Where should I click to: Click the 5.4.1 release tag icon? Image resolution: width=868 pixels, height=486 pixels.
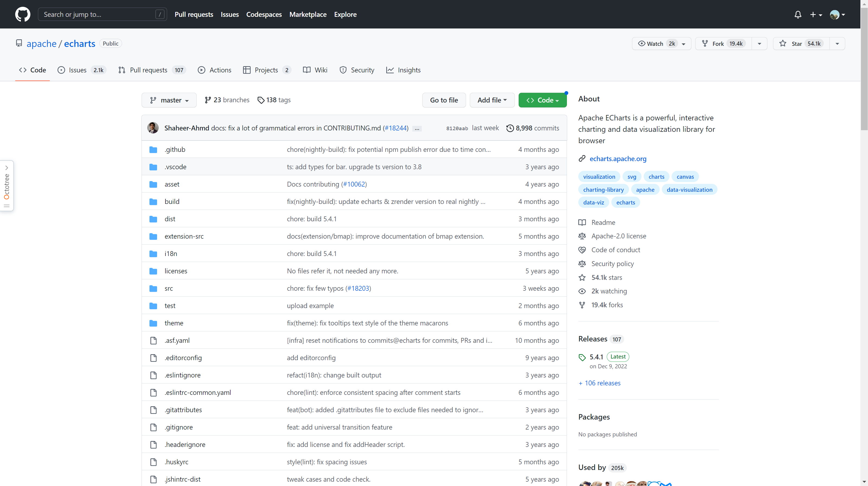click(x=582, y=357)
